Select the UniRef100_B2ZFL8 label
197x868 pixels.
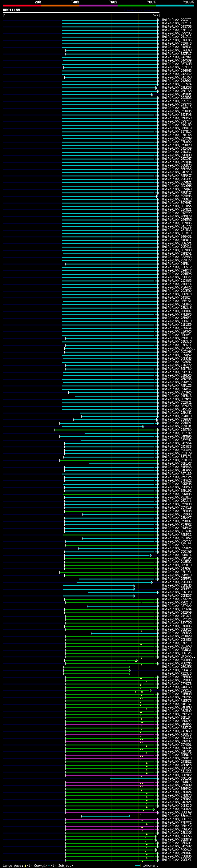click(x=177, y=67)
